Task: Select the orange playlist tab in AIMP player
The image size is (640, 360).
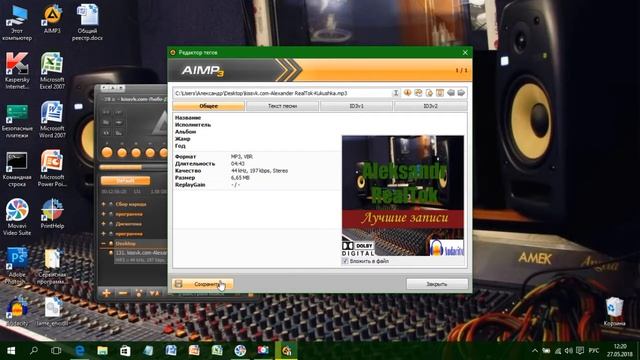Action: click(x=125, y=181)
